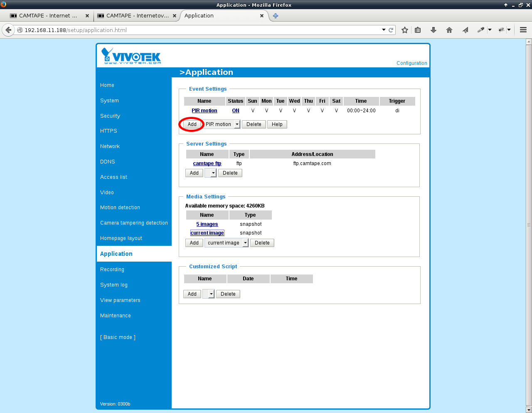Click the site identity globe icon

(x=20, y=30)
